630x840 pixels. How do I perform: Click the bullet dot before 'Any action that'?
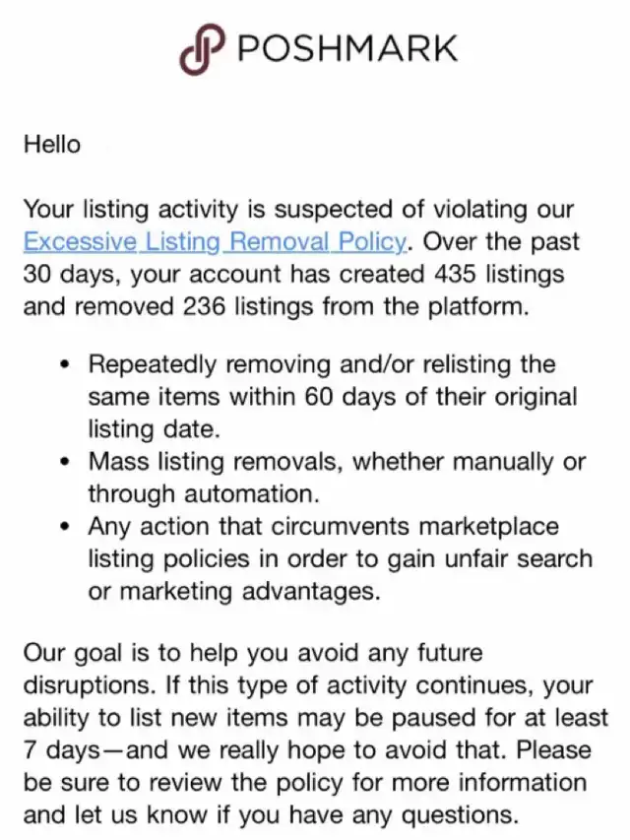point(66,526)
